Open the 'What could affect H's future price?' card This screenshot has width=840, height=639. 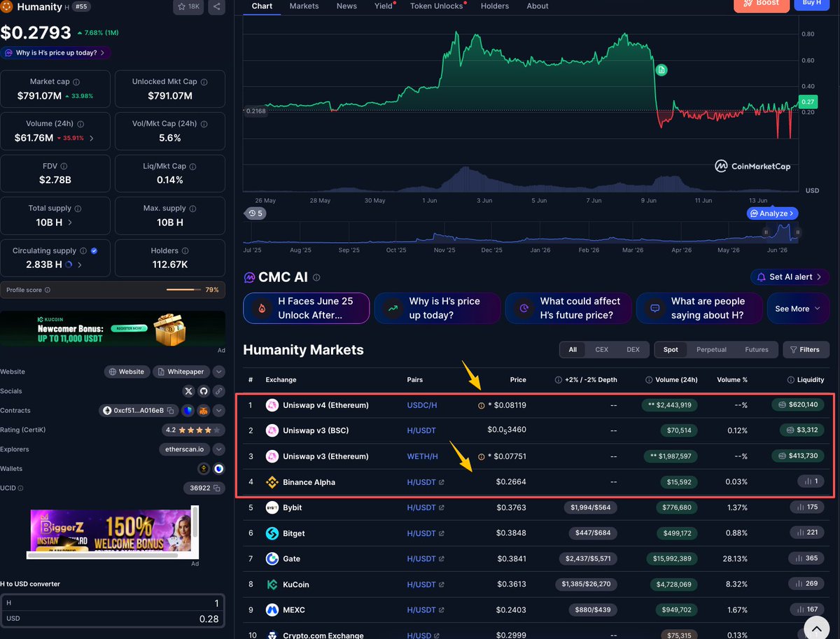coord(568,309)
